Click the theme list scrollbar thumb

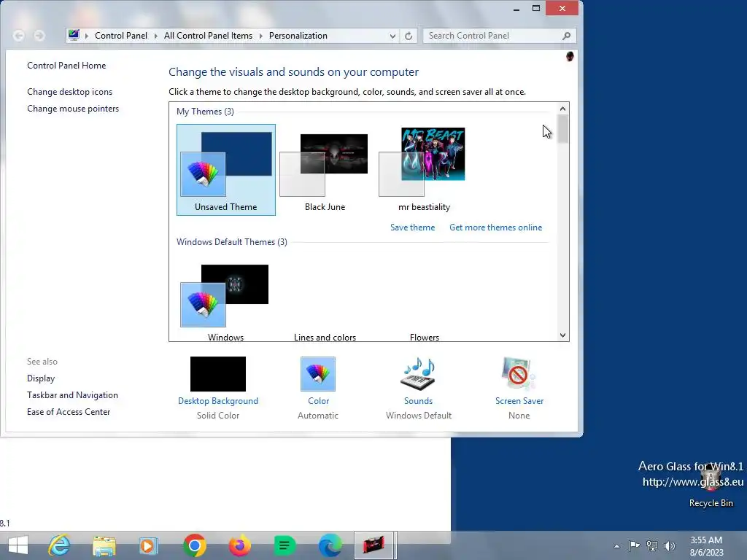tap(562, 128)
